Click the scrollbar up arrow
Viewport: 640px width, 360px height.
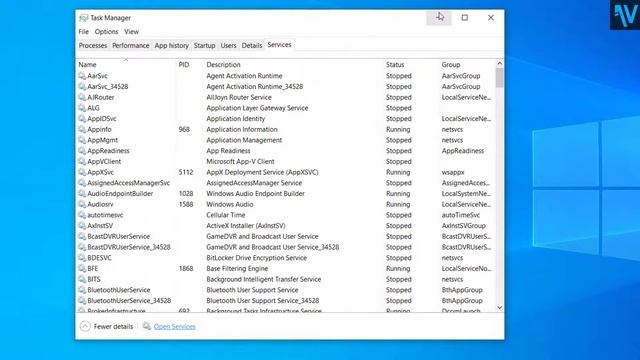click(500, 64)
